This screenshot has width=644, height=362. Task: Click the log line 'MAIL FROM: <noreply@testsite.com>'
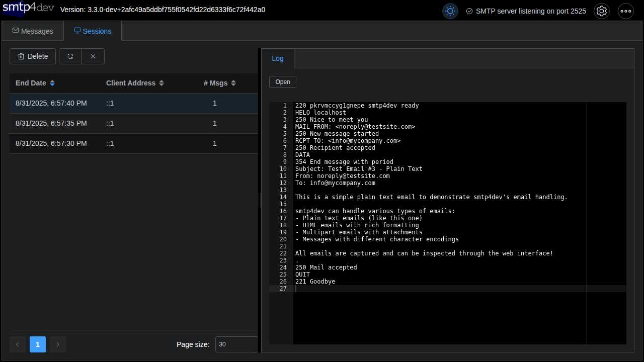click(x=355, y=127)
